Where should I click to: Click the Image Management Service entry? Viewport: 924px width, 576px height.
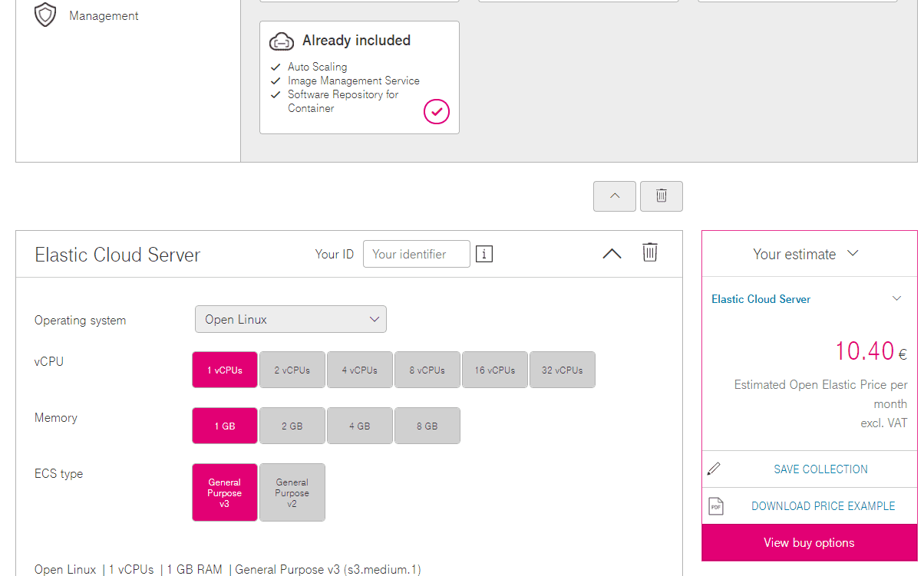point(354,81)
